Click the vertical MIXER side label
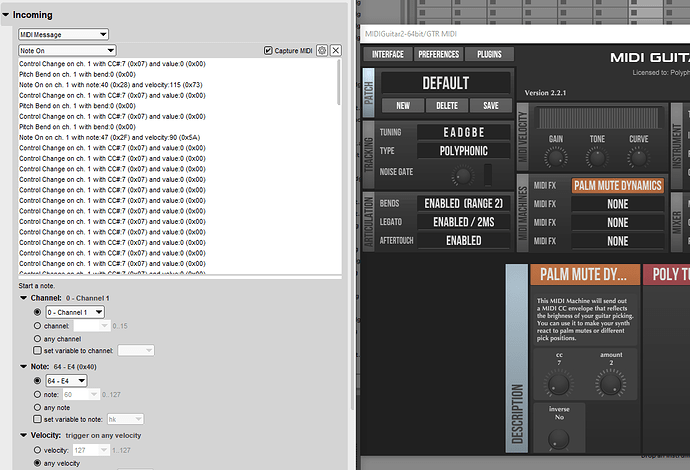The height and width of the screenshot is (470, 690). click(677, 222)
